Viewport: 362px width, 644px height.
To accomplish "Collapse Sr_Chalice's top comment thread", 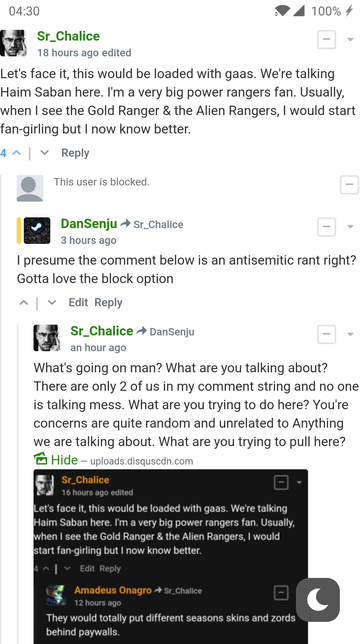I will pyautogui.click(x=326, y=39).
